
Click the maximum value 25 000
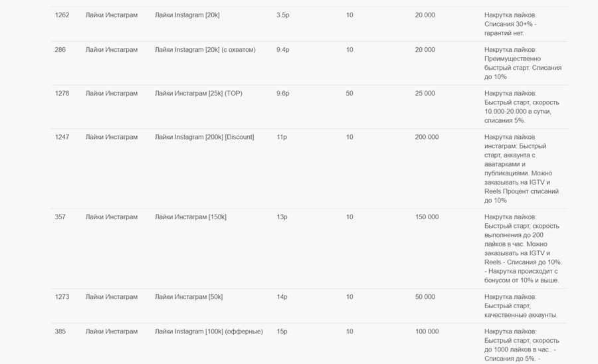425,94
